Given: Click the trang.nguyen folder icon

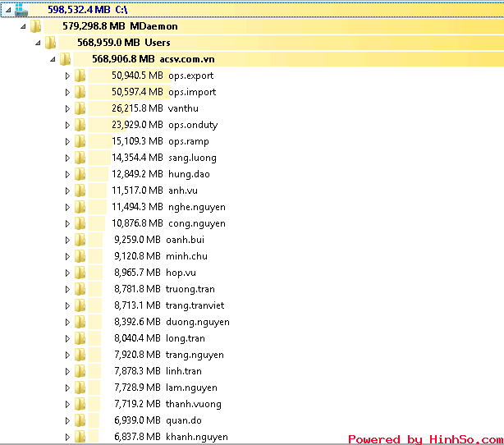Looking at the screenshot, I should (x=80, y=355).
